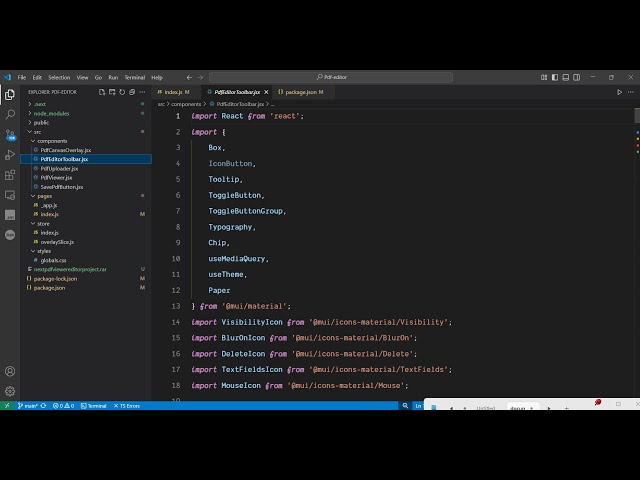Toggle secondary side bar visibility

(576, 77)
